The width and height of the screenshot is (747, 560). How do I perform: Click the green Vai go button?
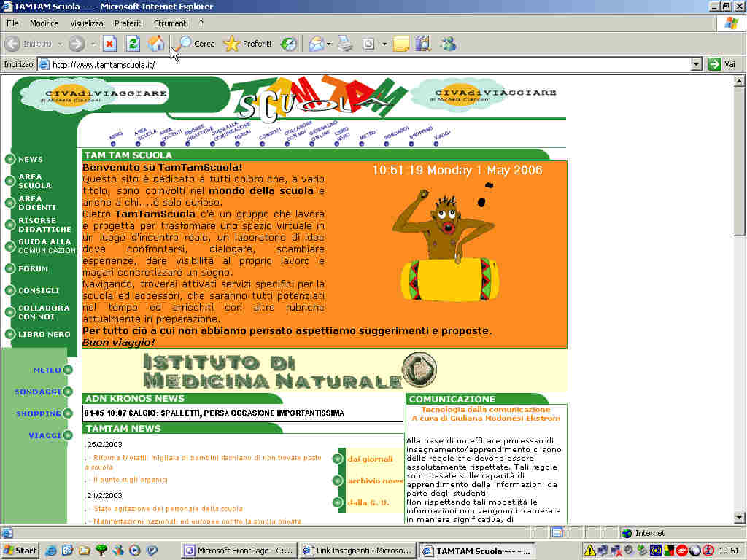[x=722, y=64]
